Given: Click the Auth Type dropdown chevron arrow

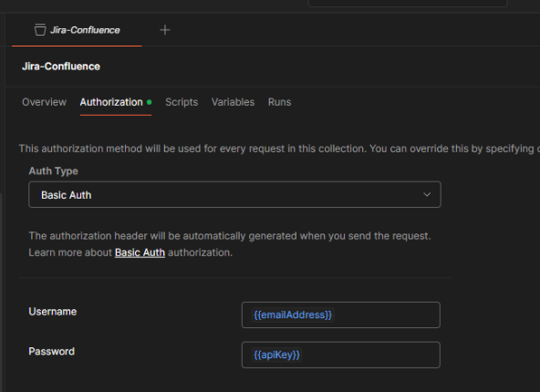Looking at the screenshot, I should pyautogui.click(x=427, y=195).
